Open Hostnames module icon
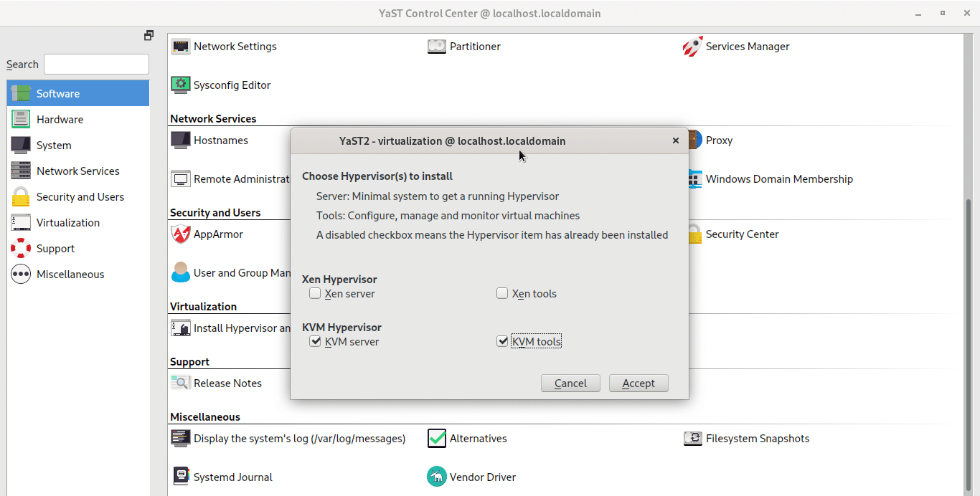 pos(181,140)
